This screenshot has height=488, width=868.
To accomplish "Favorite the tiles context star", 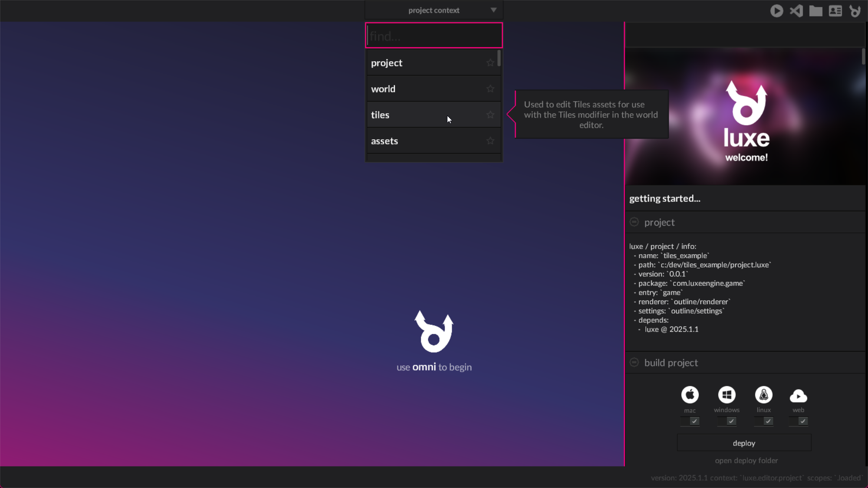I will tap(490, 115).
